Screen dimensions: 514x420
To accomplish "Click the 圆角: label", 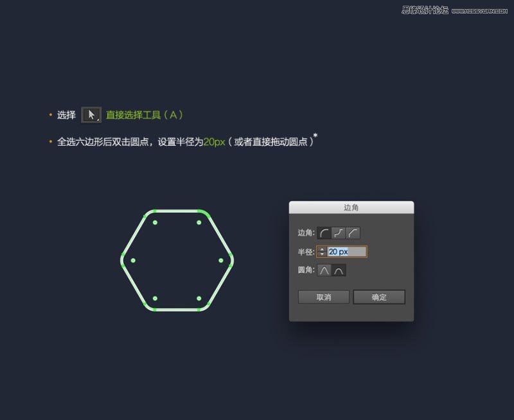I will pos(306,270).
